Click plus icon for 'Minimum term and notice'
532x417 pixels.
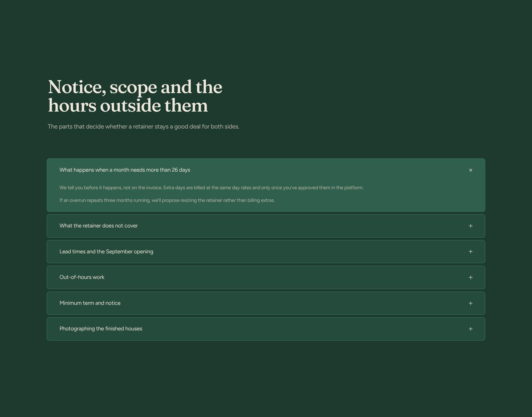(x=470, y=303)
